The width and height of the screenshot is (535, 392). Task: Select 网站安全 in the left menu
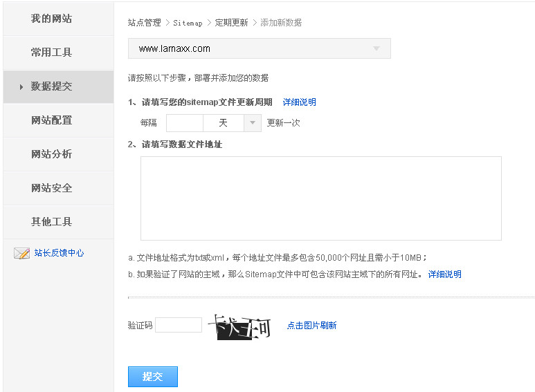click(51, 188)
